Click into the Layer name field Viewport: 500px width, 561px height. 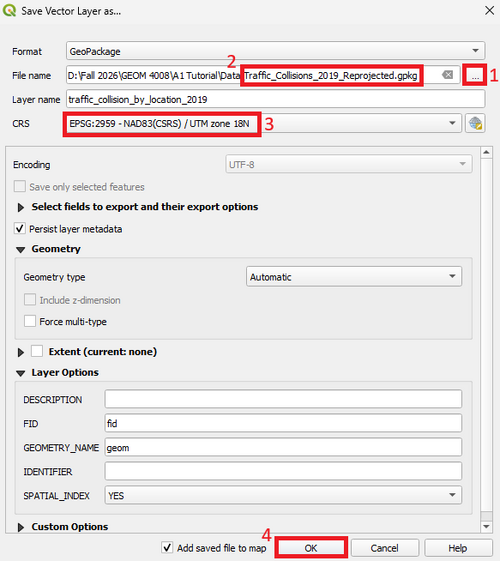click(275, 99)
